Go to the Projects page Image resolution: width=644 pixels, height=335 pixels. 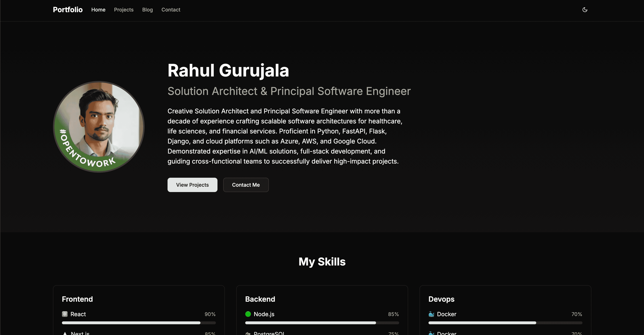click(124, 10)
